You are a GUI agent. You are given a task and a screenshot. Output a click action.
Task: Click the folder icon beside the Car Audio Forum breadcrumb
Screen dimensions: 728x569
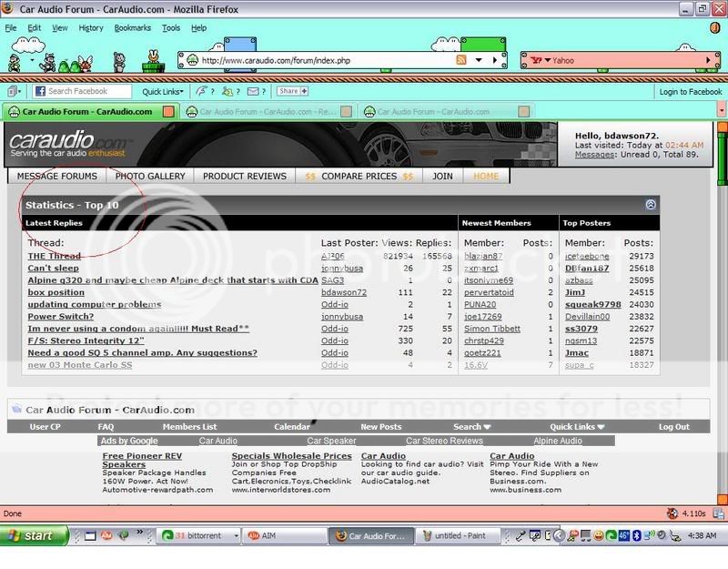point(16,409)
